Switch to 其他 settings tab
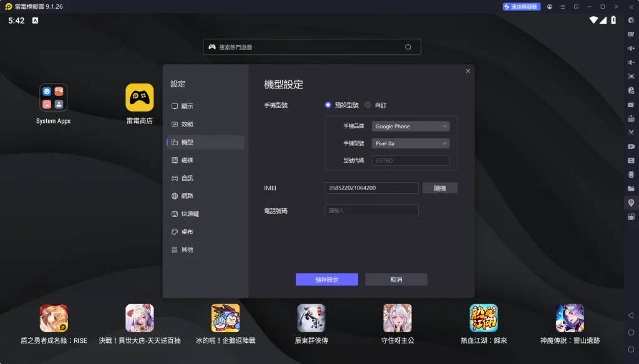The height and width of the screenshot is (364, 639). click(x=205, y=249)
